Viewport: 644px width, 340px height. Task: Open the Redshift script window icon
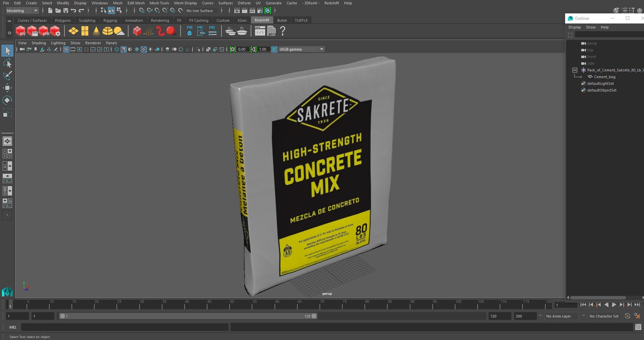(x=260, y=32)
